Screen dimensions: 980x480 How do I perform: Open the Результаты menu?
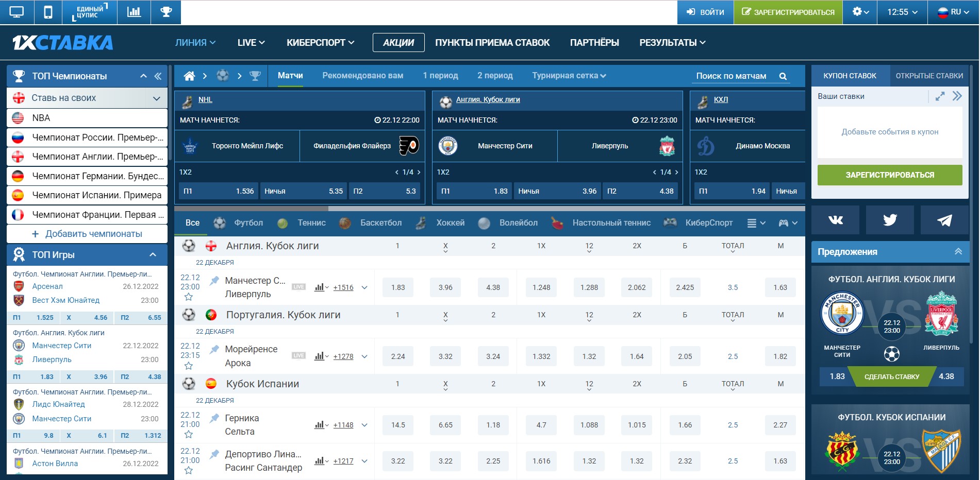point(672,43)
